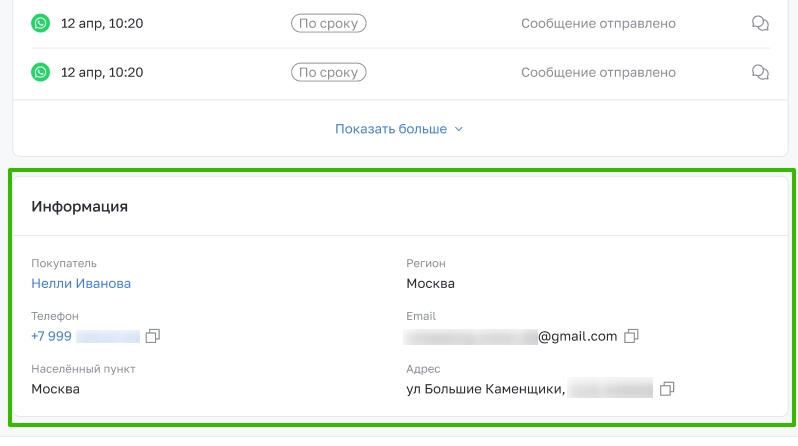Image resolution: width=798 pixels, height=446 pixels.
Task: Click the chevron arrow beside 'Показать больше'
Action: (x=459, y=129)
